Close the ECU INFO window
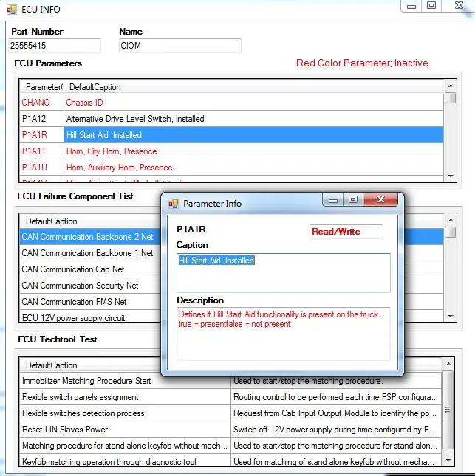This screenshot has height=476, width=475. 459,6
